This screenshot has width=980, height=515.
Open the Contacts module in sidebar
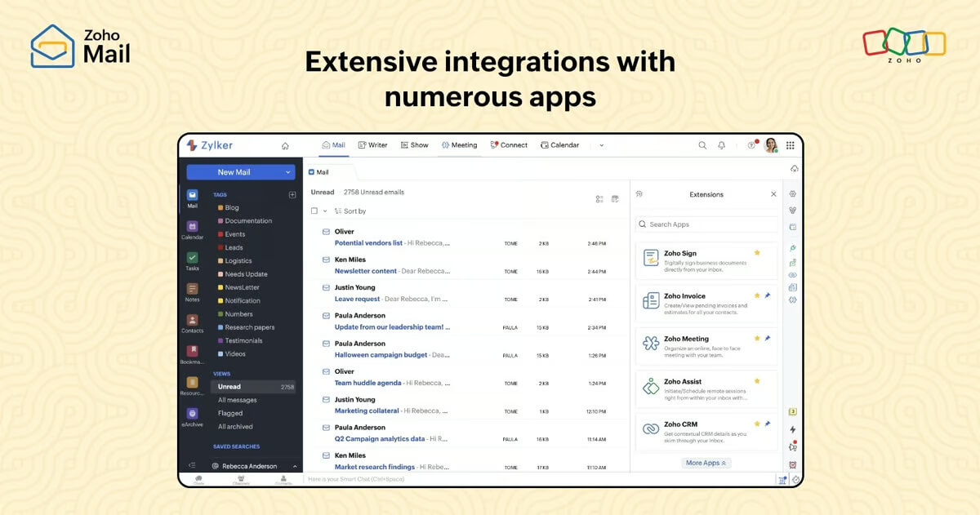pyautogui.click(x=192, y=324)
